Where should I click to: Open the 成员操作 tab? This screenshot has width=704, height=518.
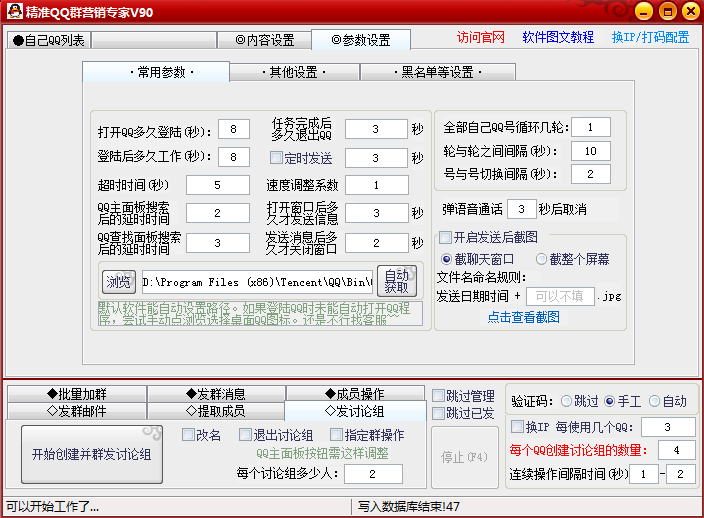(355, 394)
